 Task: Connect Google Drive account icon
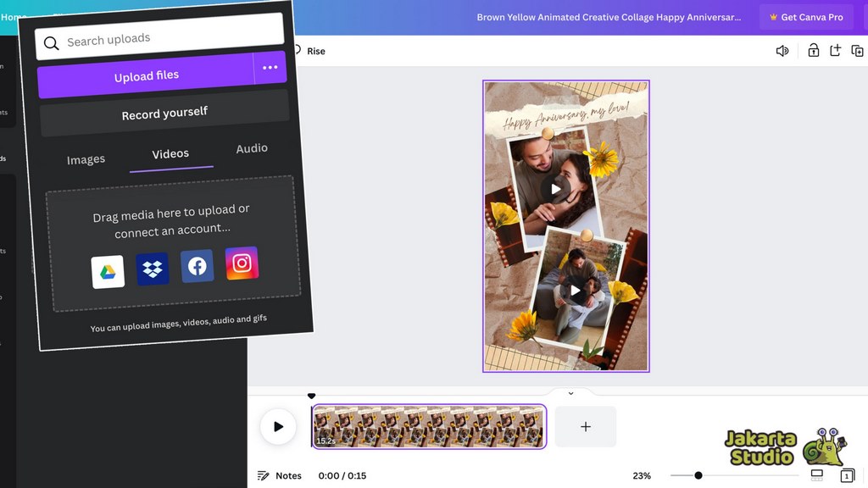108,272
